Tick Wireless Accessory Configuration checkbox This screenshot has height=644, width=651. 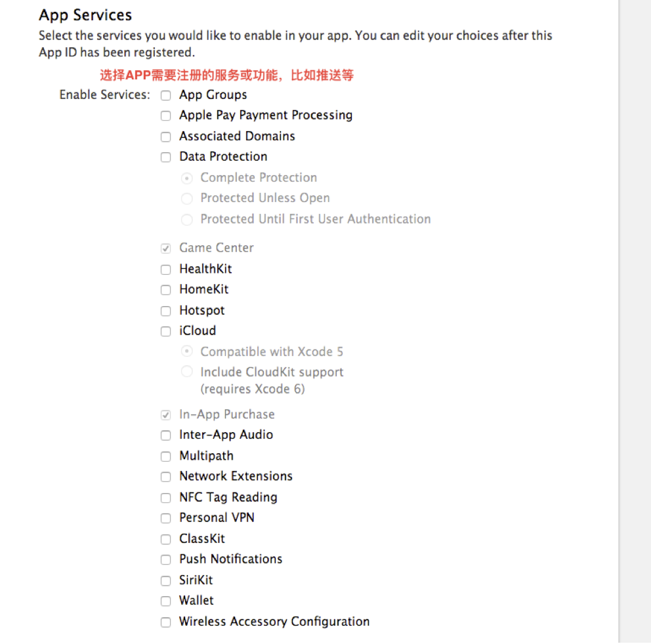(x=165, y=622)
